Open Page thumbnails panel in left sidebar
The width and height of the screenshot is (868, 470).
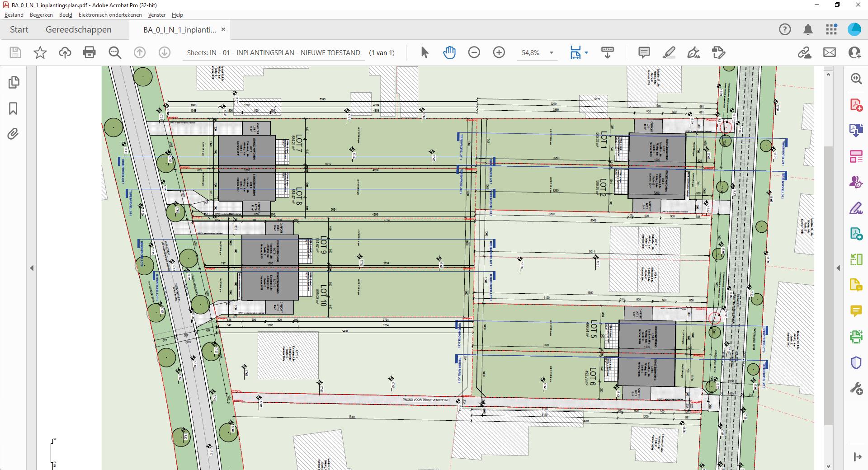point(14,82)
